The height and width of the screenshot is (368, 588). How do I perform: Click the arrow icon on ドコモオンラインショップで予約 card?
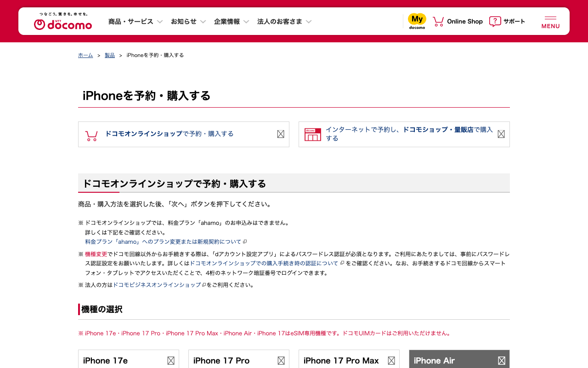click(x=281, y=134)
